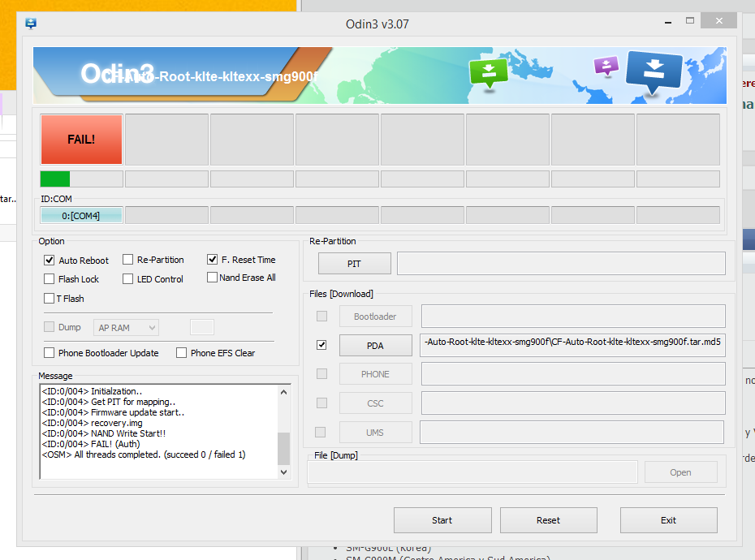Minimize the Odin3 window
The image size is (755, 560).
coord(668,22)
